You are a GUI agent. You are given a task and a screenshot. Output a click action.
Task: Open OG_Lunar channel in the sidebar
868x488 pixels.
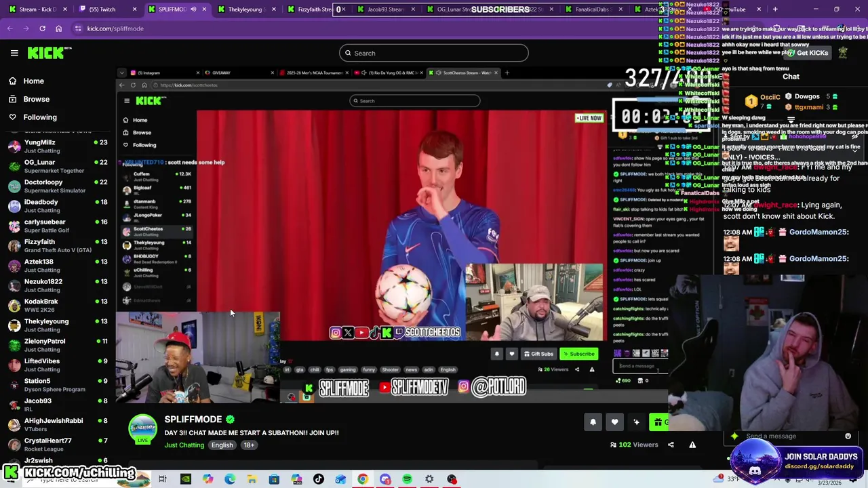click(x=57, y=166)
